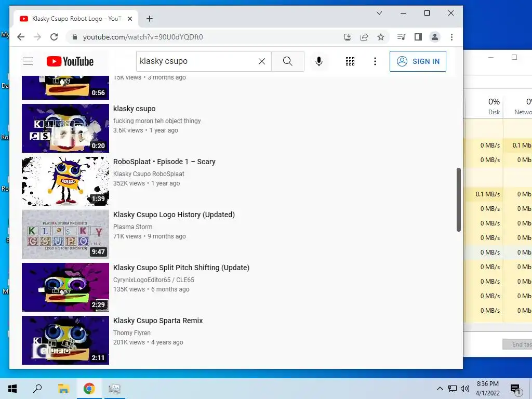Image resolution: width=532 pixels, height=399 pixels.
Task: Click the magnifier search button
Action: click(288, 61)
